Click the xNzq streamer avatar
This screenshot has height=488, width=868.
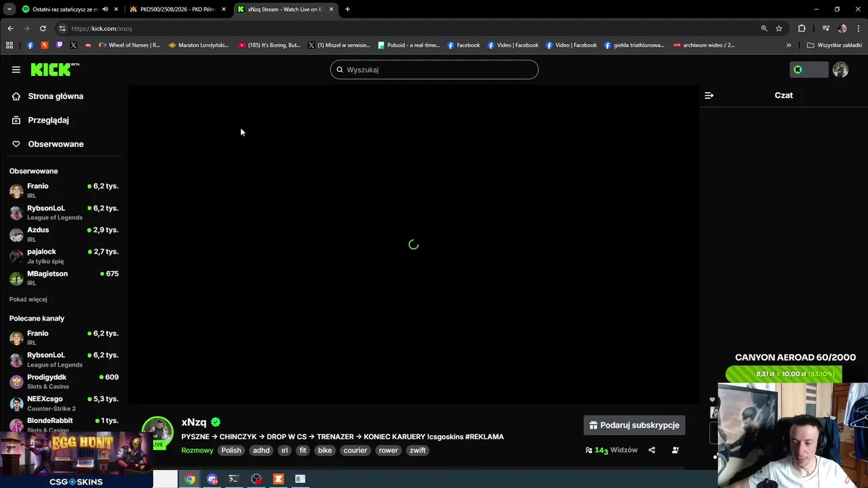(157, 432)
